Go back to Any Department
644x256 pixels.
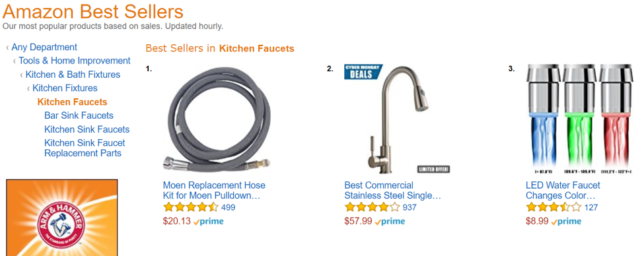click(x=44, y=48)
